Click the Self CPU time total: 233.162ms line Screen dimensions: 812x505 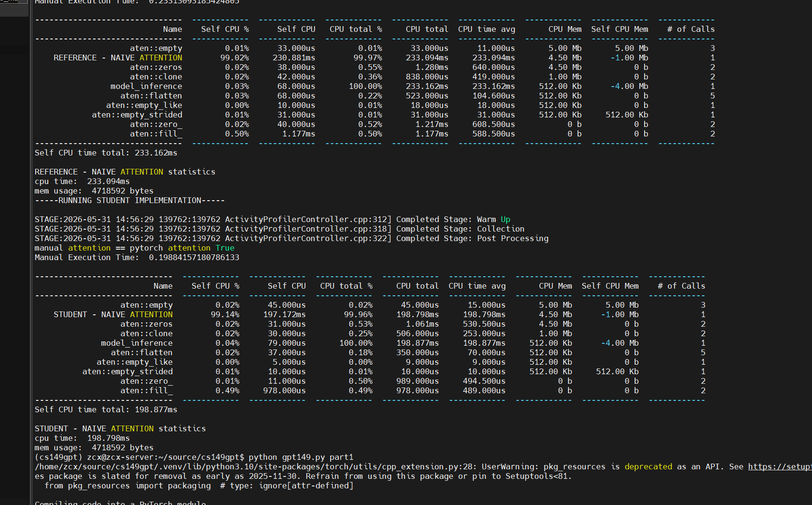[106, 153]
